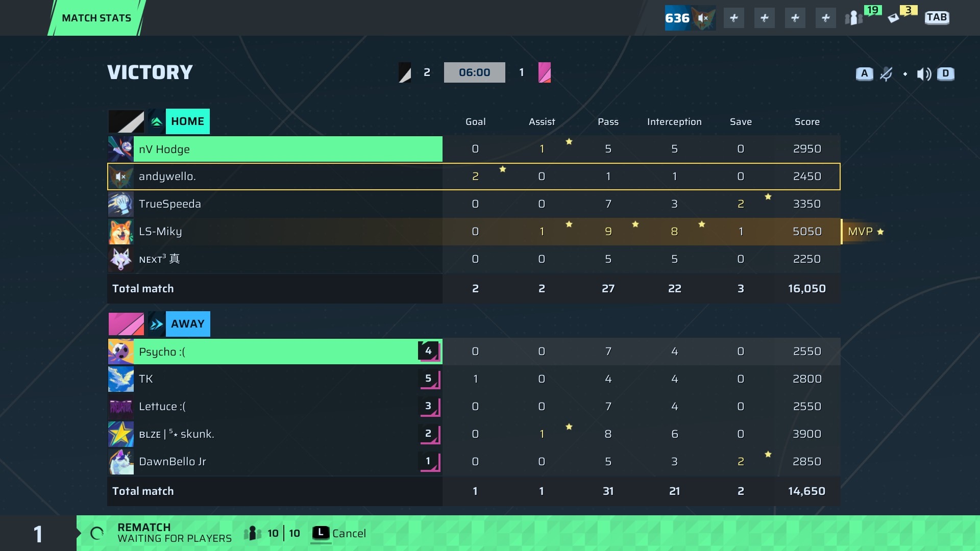Click the Save column header
Viewport: 980px width, 551px height.
[x=741, y=122]
